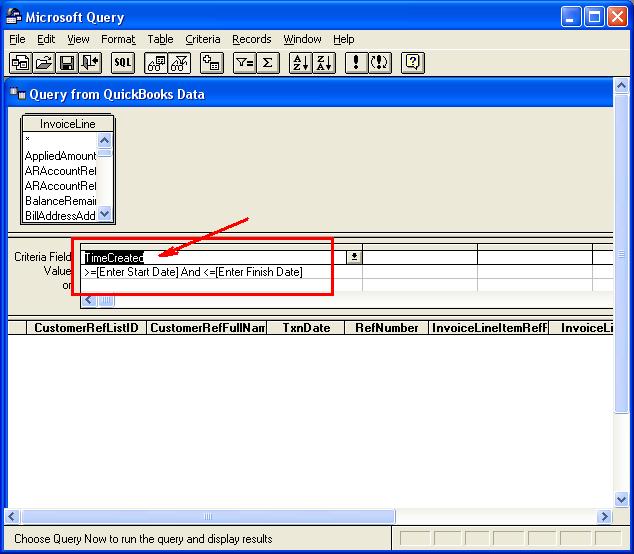Open the Format menu
Screen dimensions: 634x554
pyautogui.click(x=118, y=39)
